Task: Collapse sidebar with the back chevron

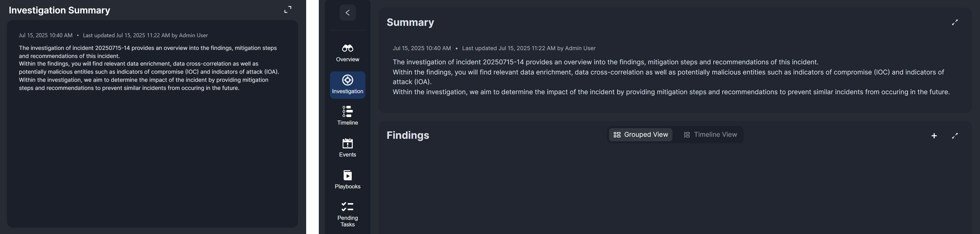Action: 347,13
